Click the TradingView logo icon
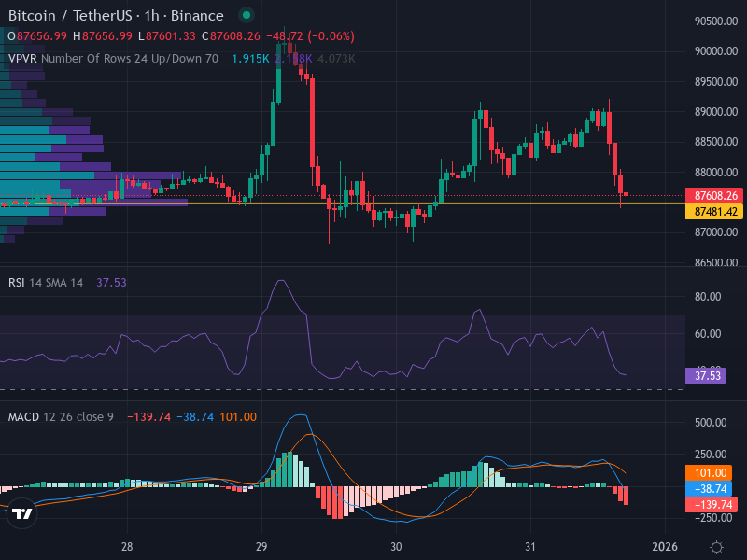Screen dimensions: 747x560 point(22,512)
